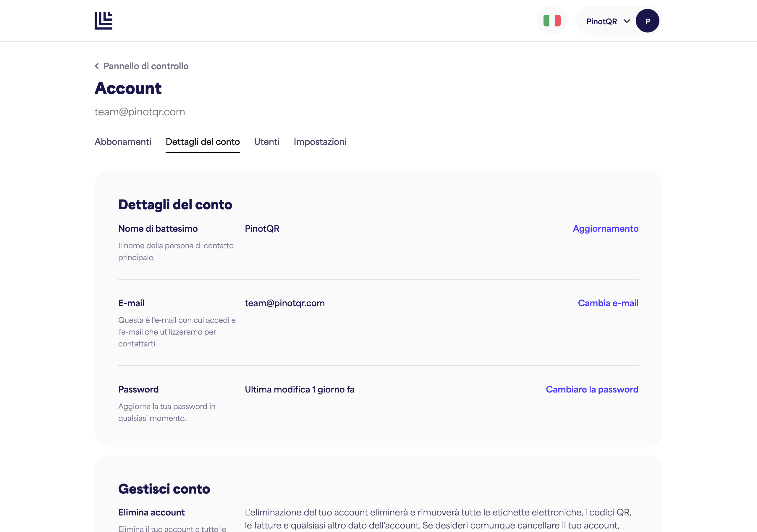Click Cambiare la password link
This screenshot has width=757, height=532.
click(592, 389)
